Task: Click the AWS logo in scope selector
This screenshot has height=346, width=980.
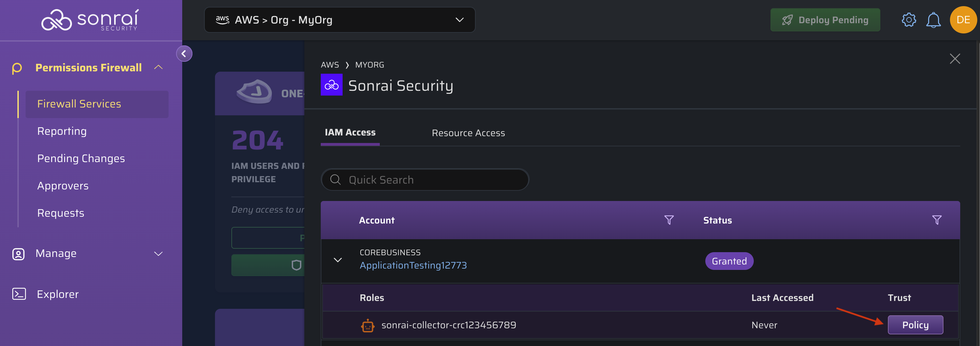Action: tap(222, 20)
